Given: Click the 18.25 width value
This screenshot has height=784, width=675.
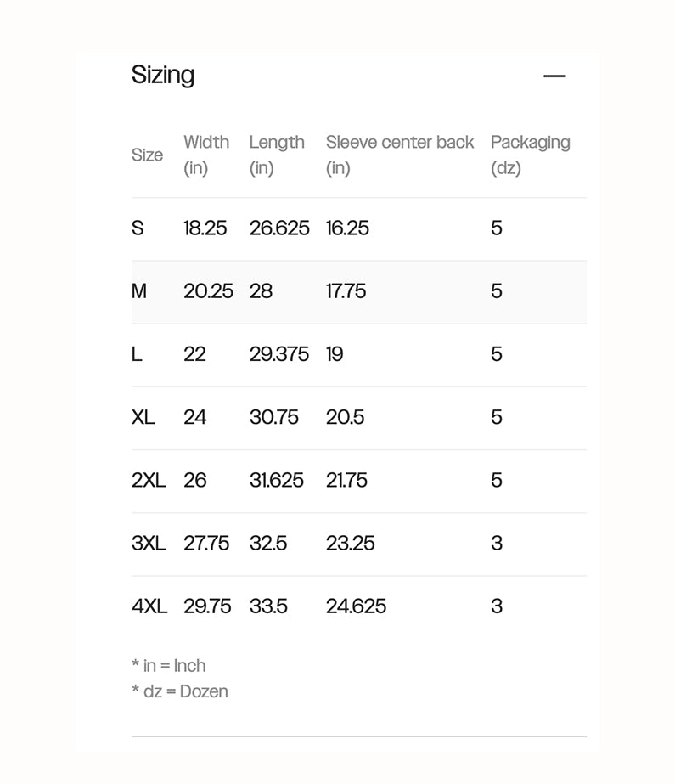Looking at the screenshot, I should pos(205,228).
